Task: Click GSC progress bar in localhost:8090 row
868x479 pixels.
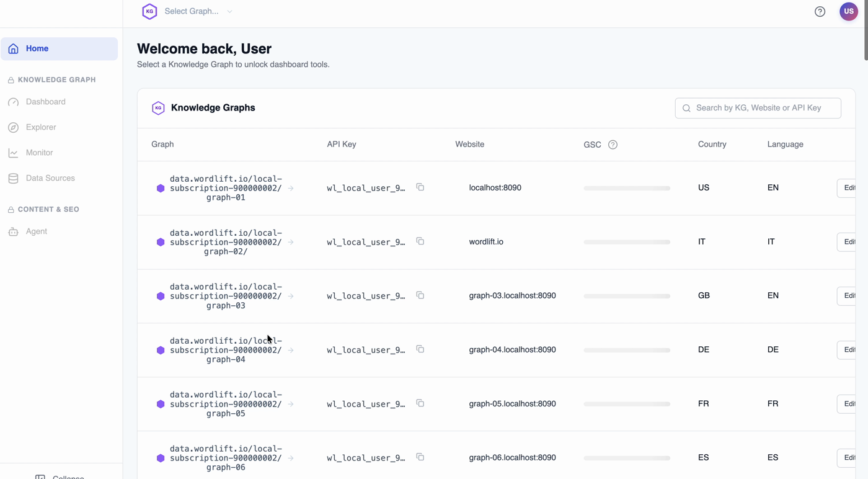Action: [x=627, y=188]
